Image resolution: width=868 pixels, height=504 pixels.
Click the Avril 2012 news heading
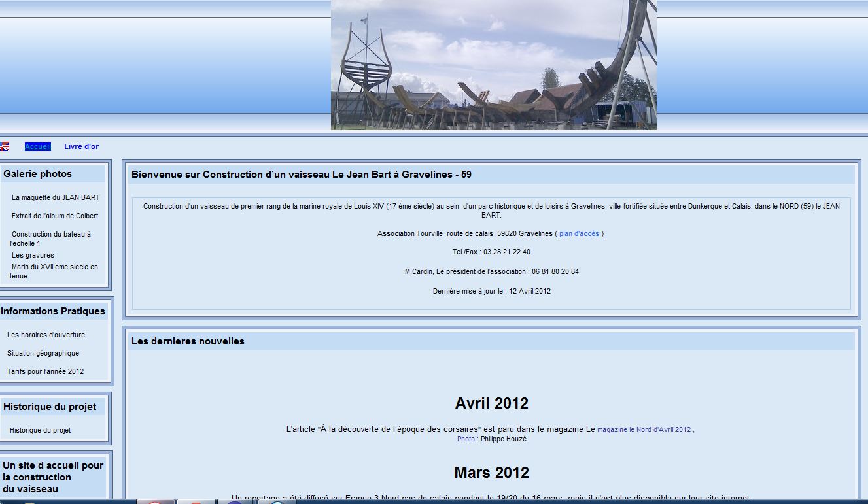click(x=491, y=403)
